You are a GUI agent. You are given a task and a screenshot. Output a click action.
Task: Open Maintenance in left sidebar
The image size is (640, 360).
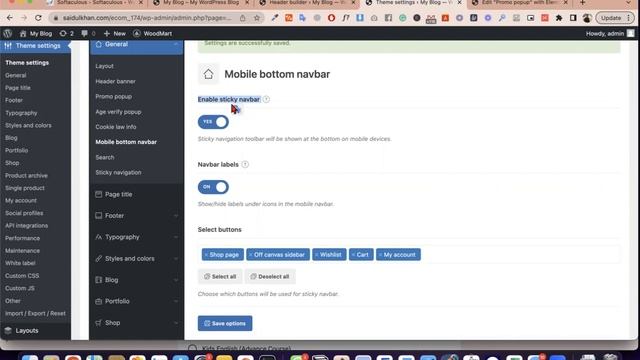point(22,251)
